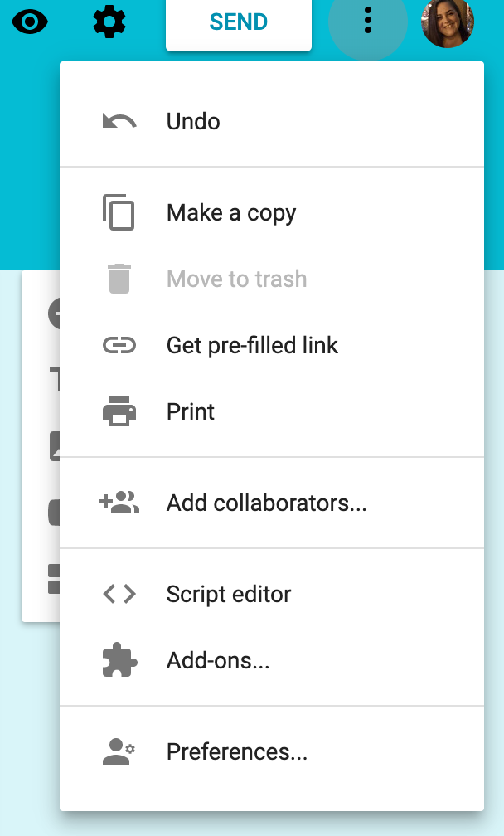Close menu via three-dot More button
Screen dimensions: 504x836
tap(367, 21)
